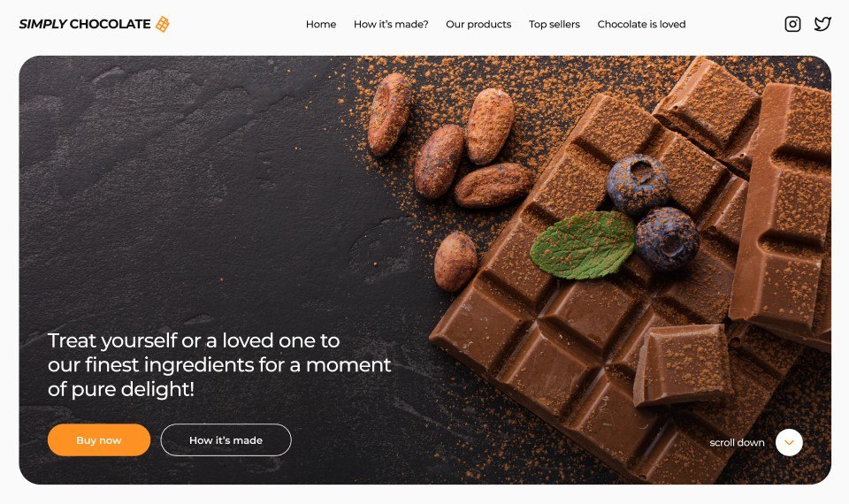
Task: Click the scroll down chevron circle
Action: click(x=789, y=442)
